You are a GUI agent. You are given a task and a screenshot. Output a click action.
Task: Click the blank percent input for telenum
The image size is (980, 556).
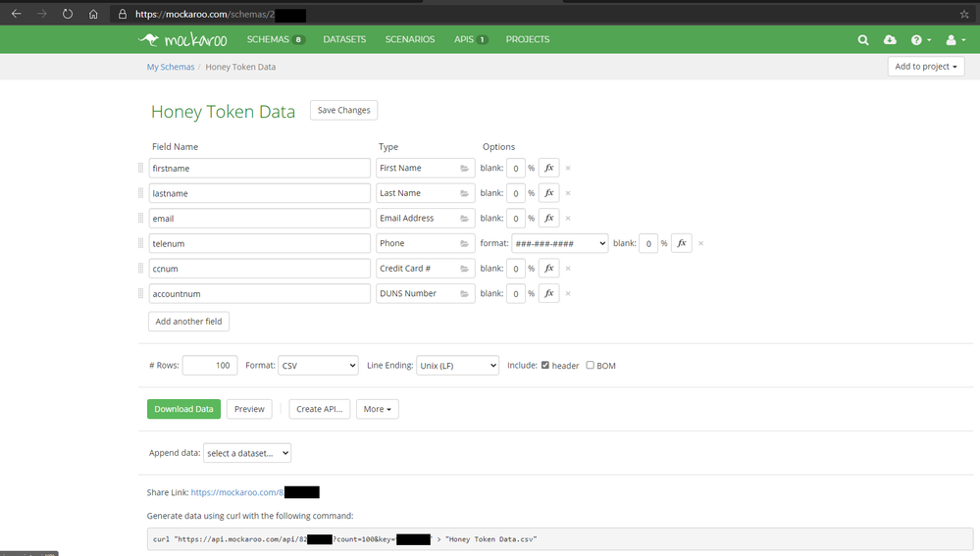pos(648,243)
